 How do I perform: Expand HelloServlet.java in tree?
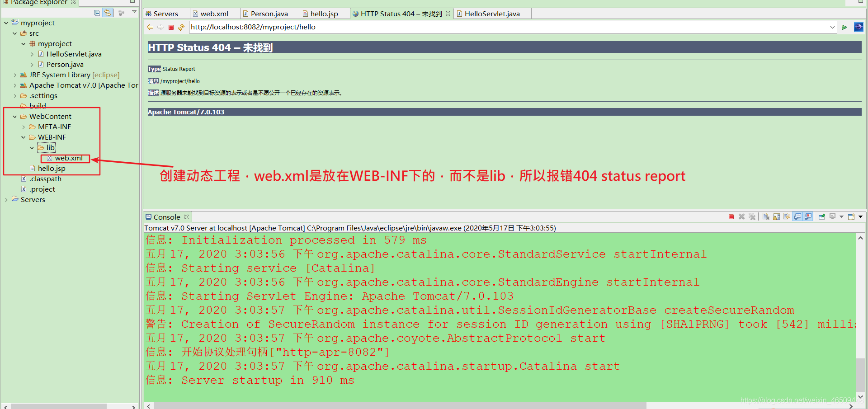(32, 54)
